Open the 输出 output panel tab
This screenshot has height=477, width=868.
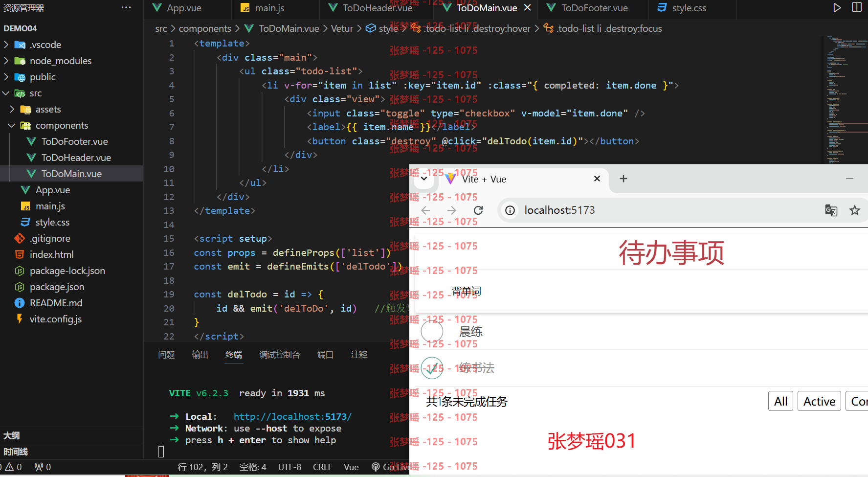point(200,355)
